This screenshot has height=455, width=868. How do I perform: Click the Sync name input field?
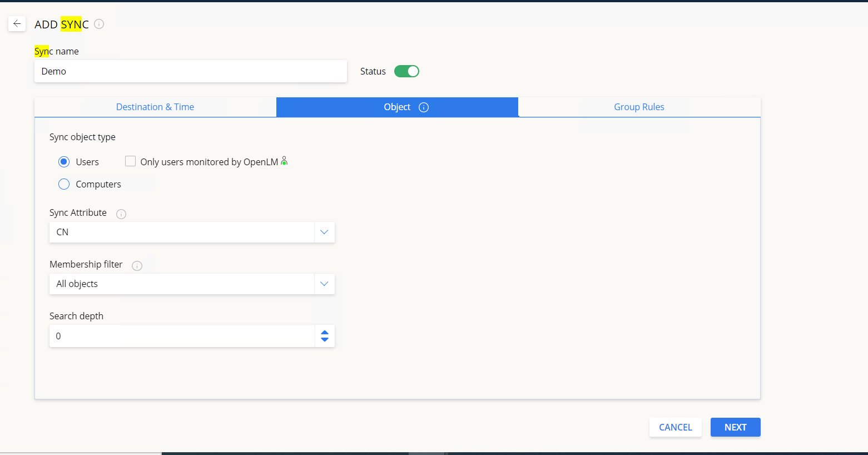(190, 71)
